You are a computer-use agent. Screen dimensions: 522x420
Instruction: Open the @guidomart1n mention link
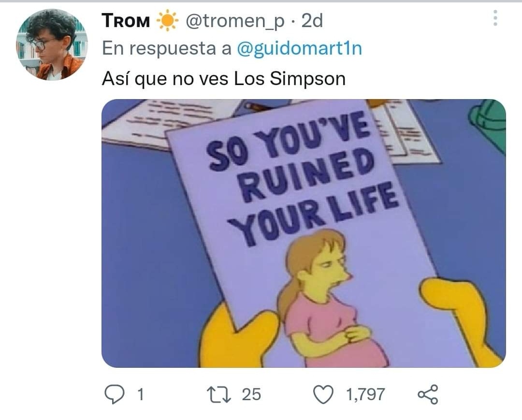pyautogui.click(x=299, y=49)
